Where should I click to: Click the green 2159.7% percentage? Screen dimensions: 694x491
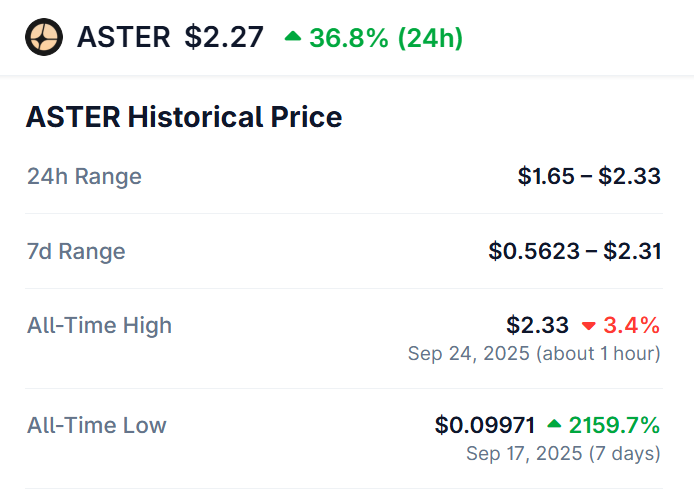614,425
